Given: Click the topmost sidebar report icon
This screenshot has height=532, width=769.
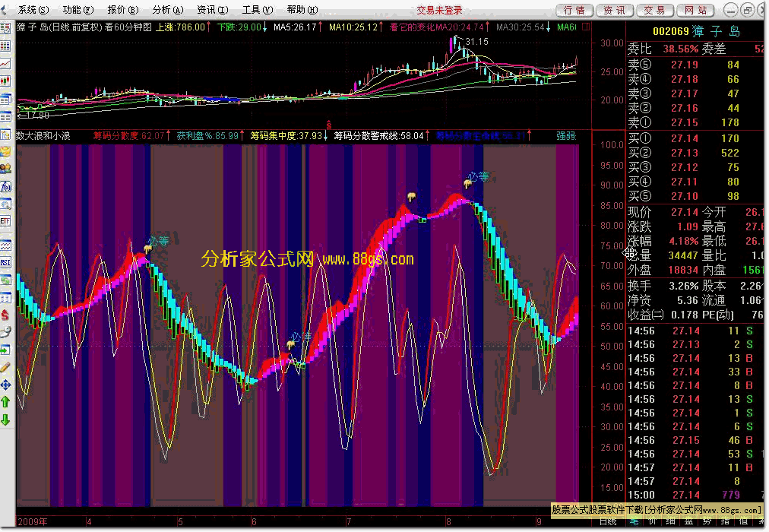Looking at the screenshot, I should click(x=5, y=28).
